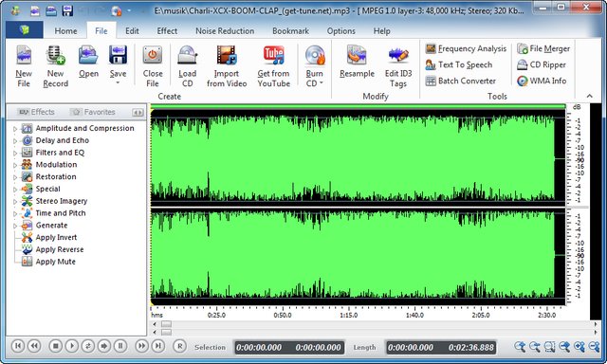The height and width of the screenshot is (364, 607).
Task: Switch to the Effect ribbon tab
Action: click(x=167, y=31)
